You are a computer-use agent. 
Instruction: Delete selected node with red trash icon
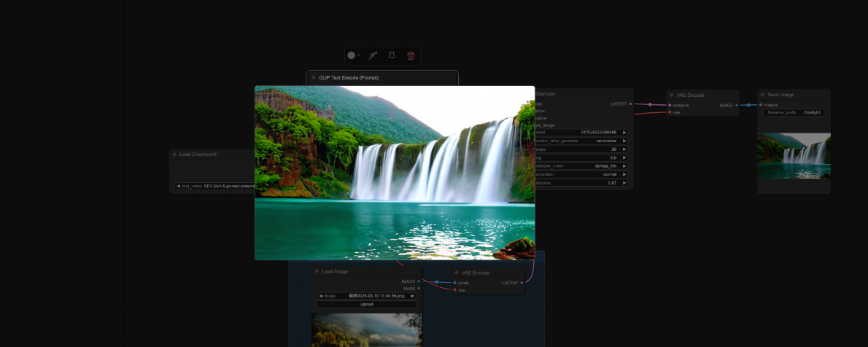click(411, 55)
